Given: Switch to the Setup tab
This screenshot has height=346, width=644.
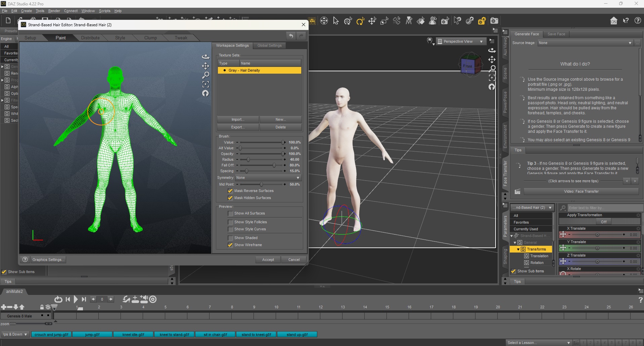Looking at the screenshot, I should click(30, 38).
